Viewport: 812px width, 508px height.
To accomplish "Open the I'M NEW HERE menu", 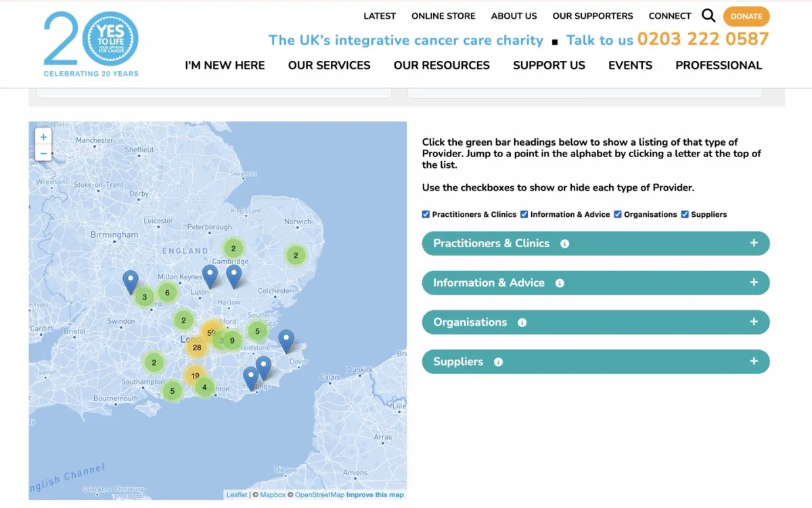I will pyautogui.click(x=225, y=66).
